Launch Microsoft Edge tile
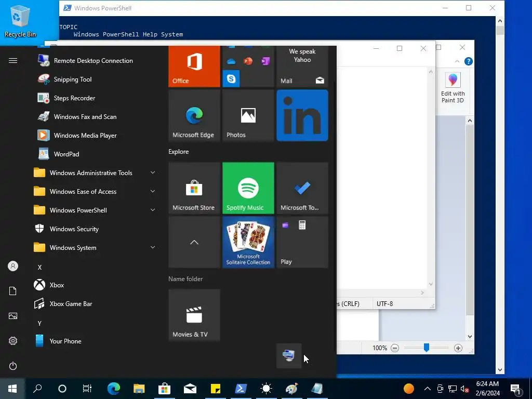The width and height of the screenshot is (532, 399). [x=194, y=115]
